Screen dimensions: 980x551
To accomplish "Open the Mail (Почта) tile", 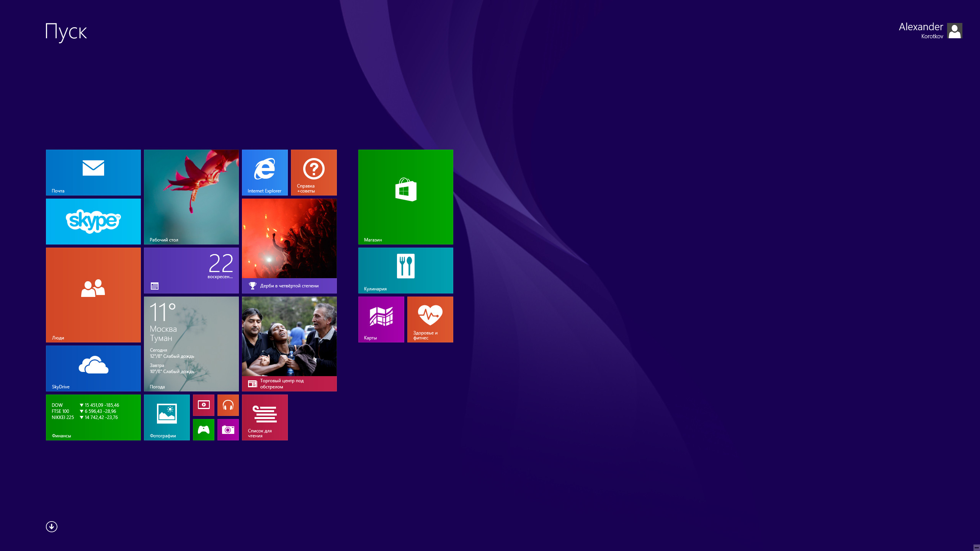I will click(x=93, y=172).
